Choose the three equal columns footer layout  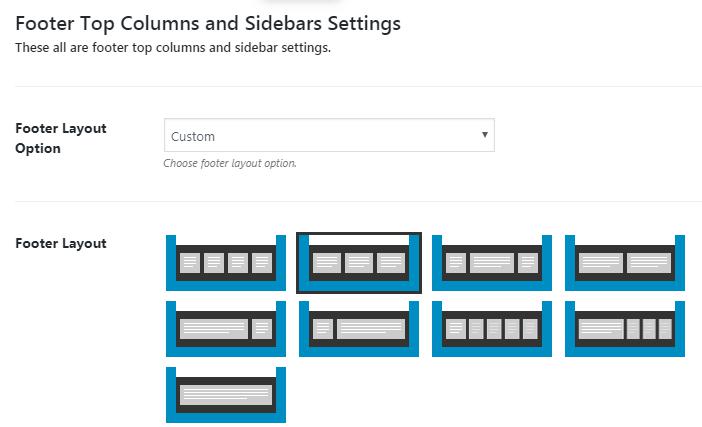click(359, 263)
